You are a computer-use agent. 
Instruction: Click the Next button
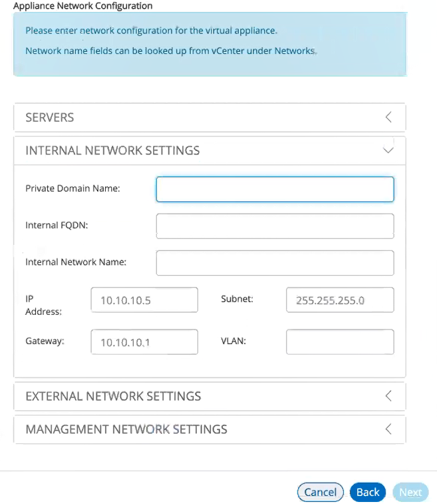tap(410, 492)
